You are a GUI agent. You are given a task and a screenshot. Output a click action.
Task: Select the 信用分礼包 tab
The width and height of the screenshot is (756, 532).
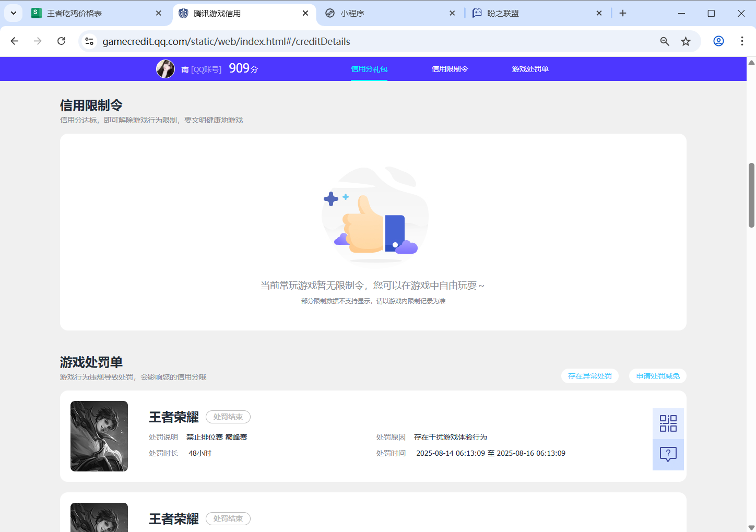click(x=369, y=68)
